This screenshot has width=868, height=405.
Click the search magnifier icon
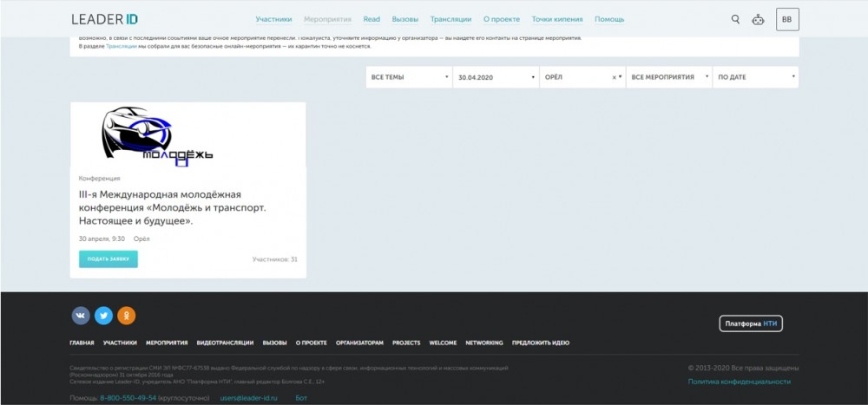(735, 19)
